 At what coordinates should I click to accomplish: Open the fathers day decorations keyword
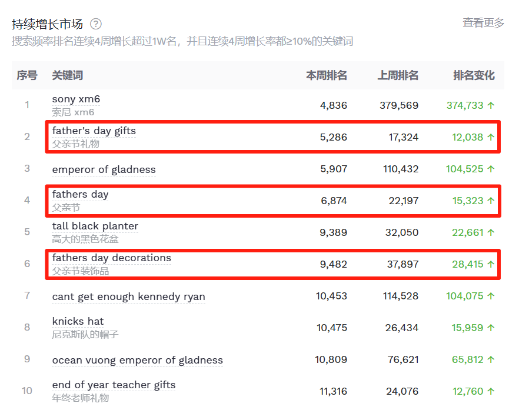click(112, 258)
